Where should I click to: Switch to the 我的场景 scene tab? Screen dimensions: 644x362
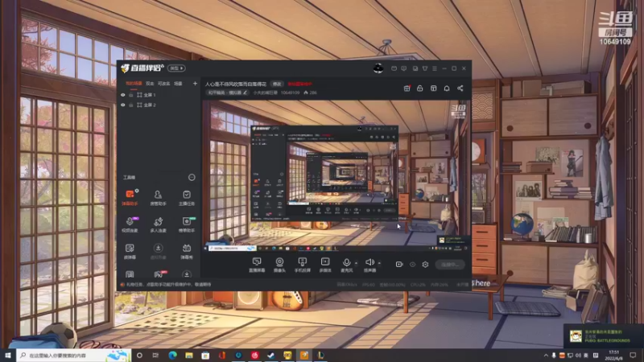(134, 84)
